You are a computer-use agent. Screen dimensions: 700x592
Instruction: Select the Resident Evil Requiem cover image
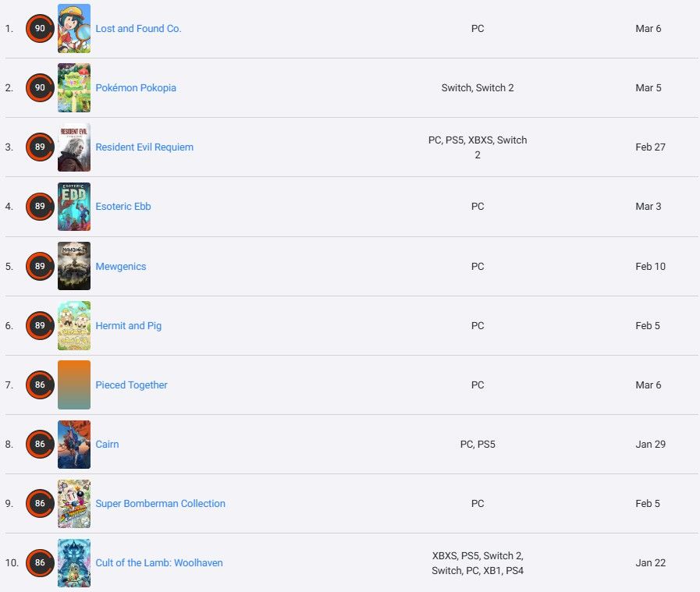click(x=74, y=147)
